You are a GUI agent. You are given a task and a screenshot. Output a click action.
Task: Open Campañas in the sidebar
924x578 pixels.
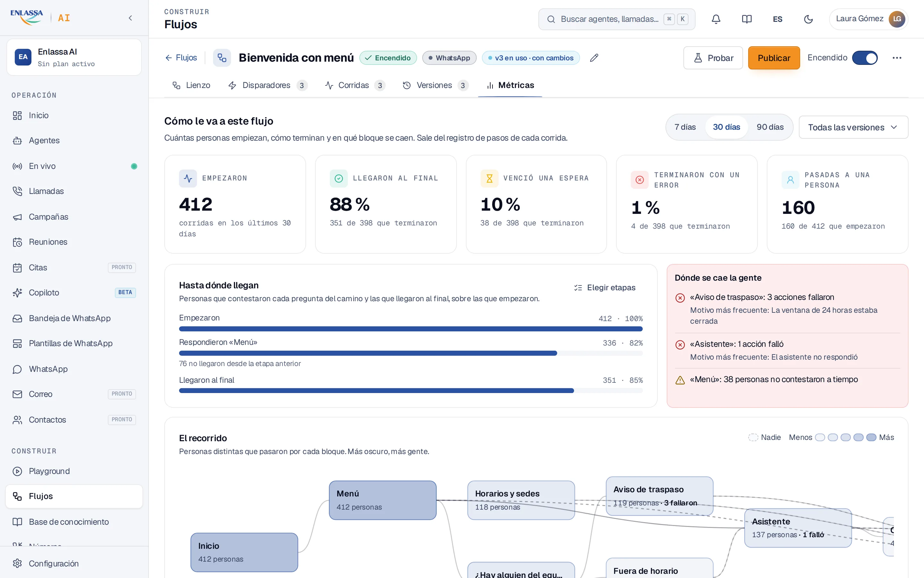coord(74,217)
